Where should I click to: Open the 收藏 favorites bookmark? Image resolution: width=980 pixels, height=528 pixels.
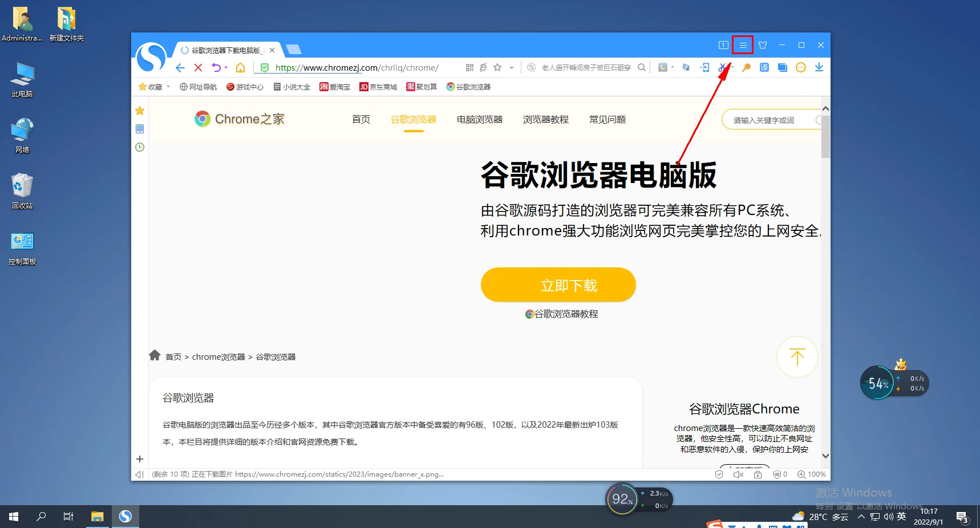(151, 87)
